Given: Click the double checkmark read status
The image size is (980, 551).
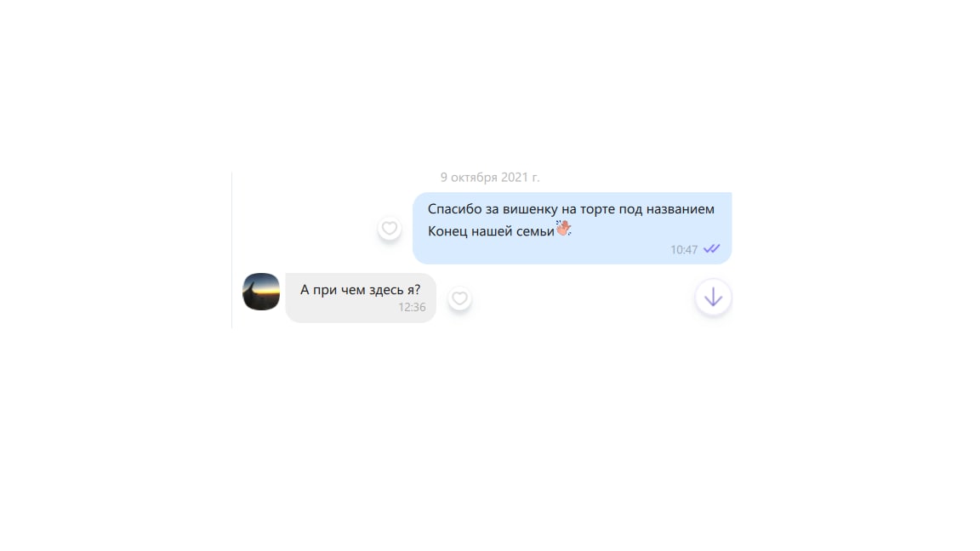Looking at the screenshot, I should [711, 248].
